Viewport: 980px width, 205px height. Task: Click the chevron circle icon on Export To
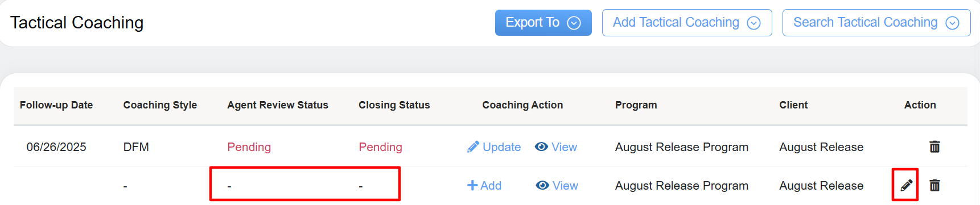click(x=574, y=23)
